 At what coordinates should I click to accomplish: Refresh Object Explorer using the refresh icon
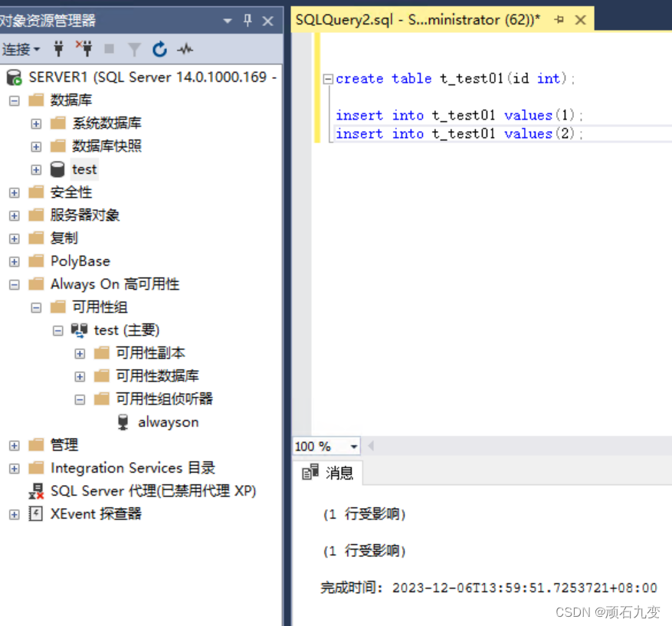tap(159, 49)
